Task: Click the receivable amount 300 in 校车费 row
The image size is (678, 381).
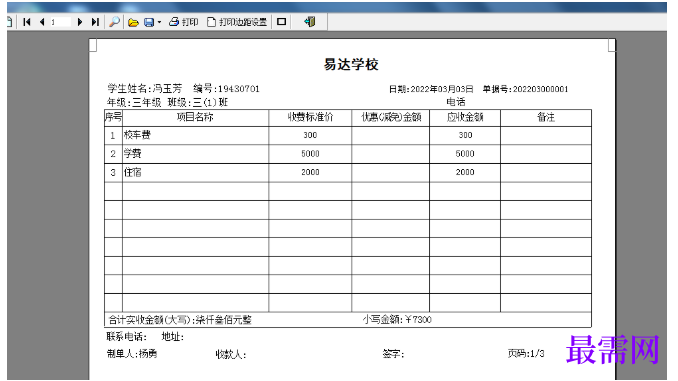Action: point(465,135)
